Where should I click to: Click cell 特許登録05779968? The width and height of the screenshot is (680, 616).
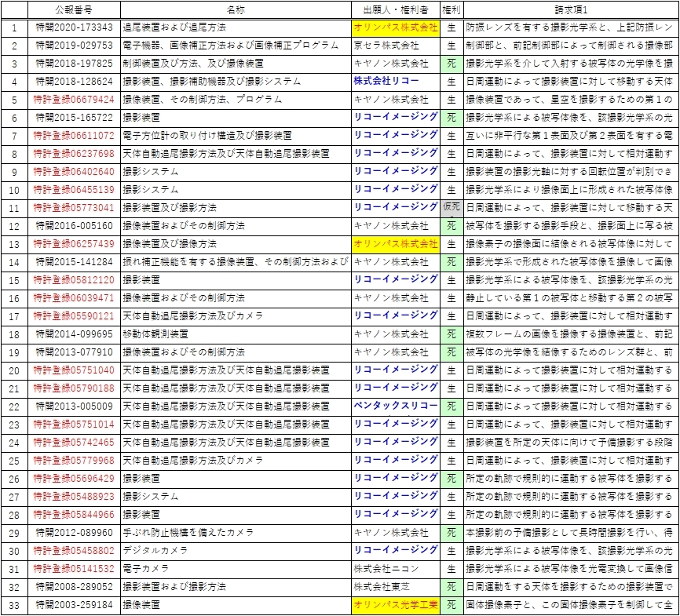pos(74,461)
